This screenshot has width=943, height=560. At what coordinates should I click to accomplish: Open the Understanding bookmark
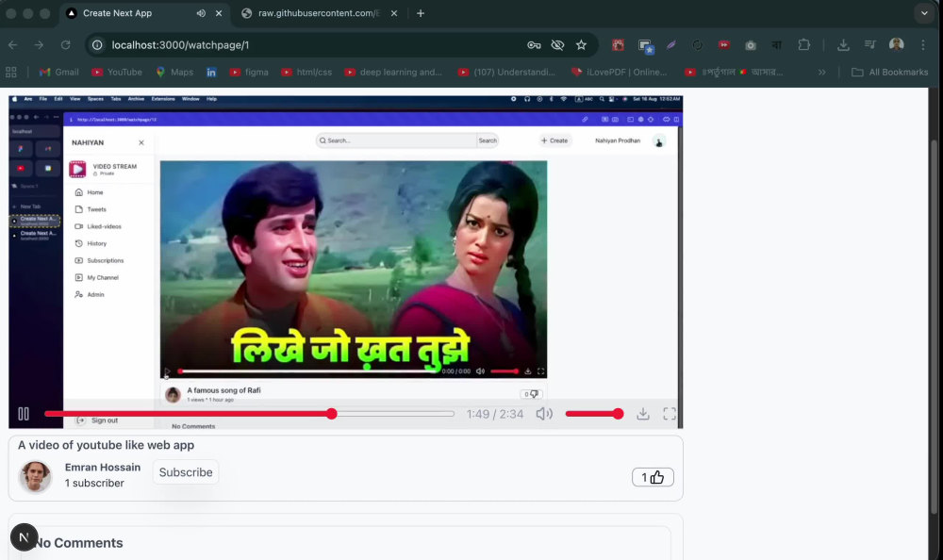pos(506,73)
